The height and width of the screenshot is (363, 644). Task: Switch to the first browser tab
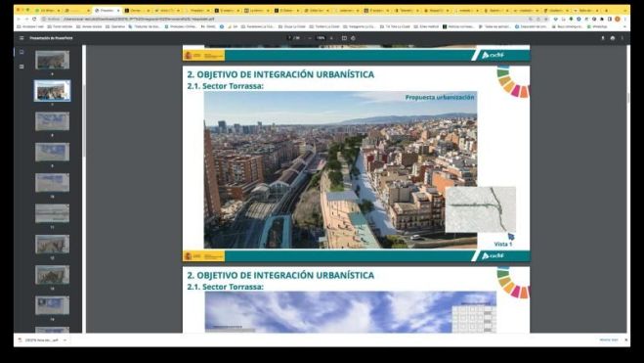[x=48, y=11]
